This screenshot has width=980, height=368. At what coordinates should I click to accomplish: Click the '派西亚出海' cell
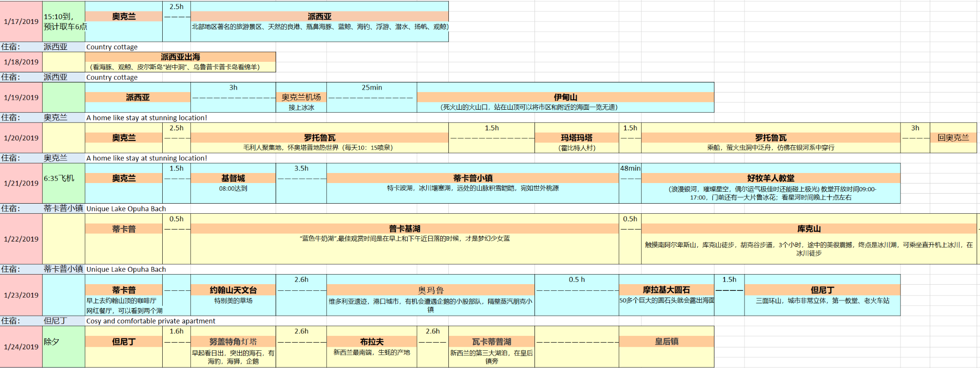click(180, 57)
